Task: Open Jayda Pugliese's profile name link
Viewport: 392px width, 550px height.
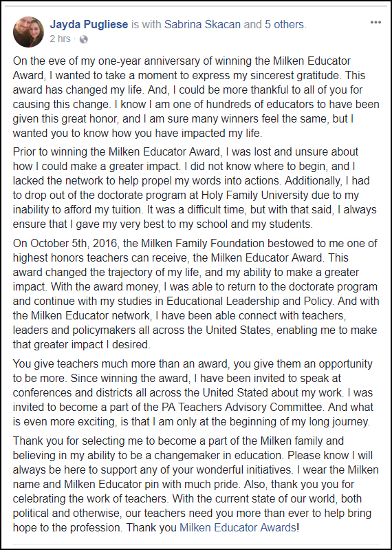Action: click(x=89, y=25)
